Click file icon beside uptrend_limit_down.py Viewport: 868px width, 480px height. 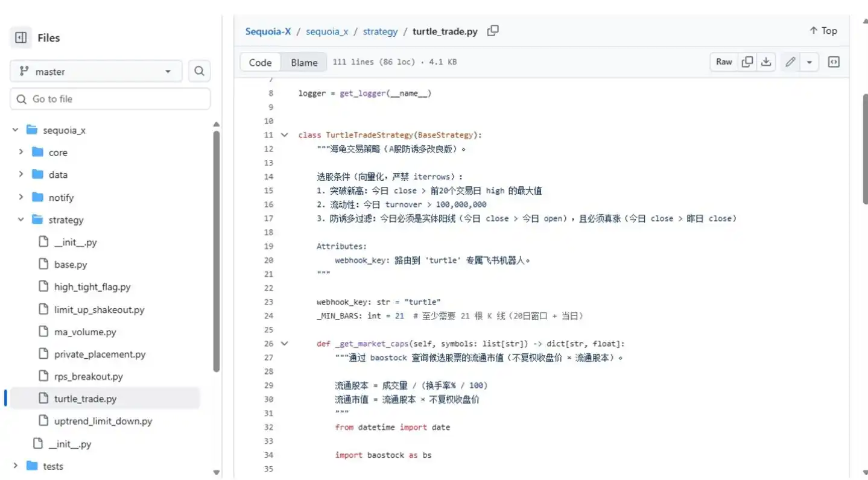[x=43, y=421]
